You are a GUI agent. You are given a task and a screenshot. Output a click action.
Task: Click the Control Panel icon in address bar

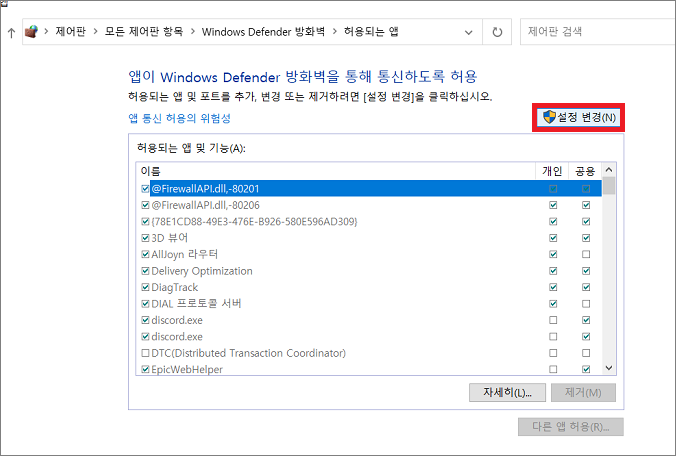tap(31, 31)
